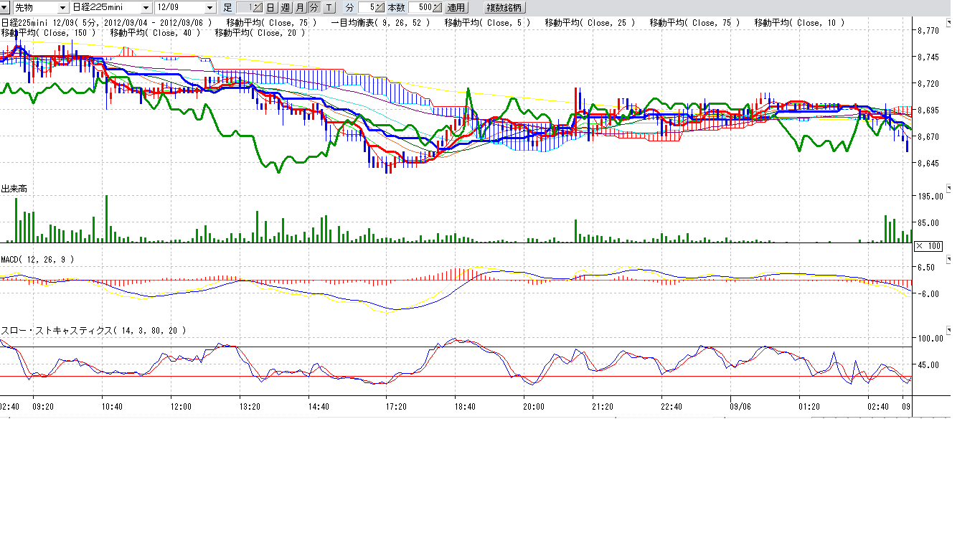The image size is (980, 551).
Task: Click the 本数 bar count input field
Action: click(421, 7)
